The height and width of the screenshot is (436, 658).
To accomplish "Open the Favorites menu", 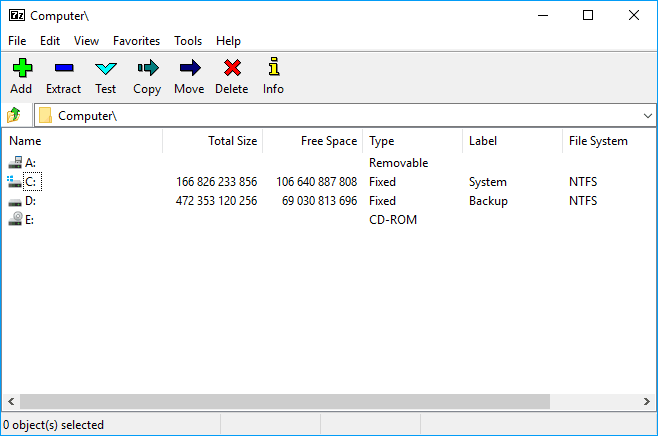I will [x=136, y=41].
